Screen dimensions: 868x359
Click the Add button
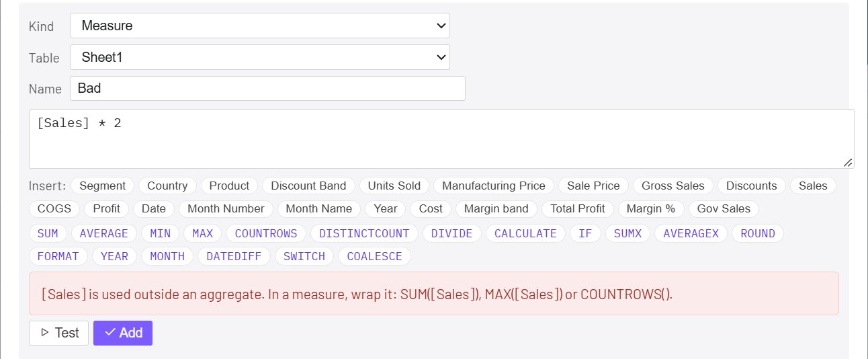click(123, 333)
